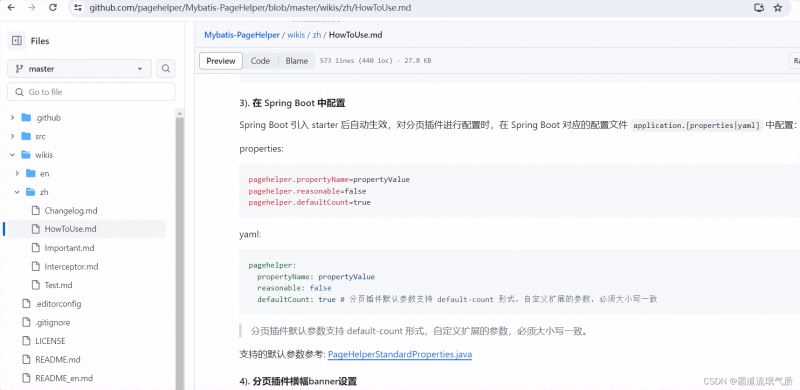Open README_en.md in file tree
This screenshot has width=800, height=390.
point(64,378)
